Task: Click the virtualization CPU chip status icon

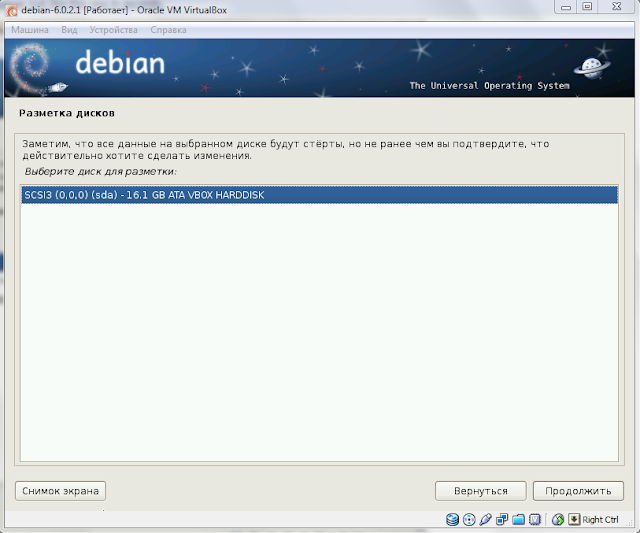Action: click(535, 519)
